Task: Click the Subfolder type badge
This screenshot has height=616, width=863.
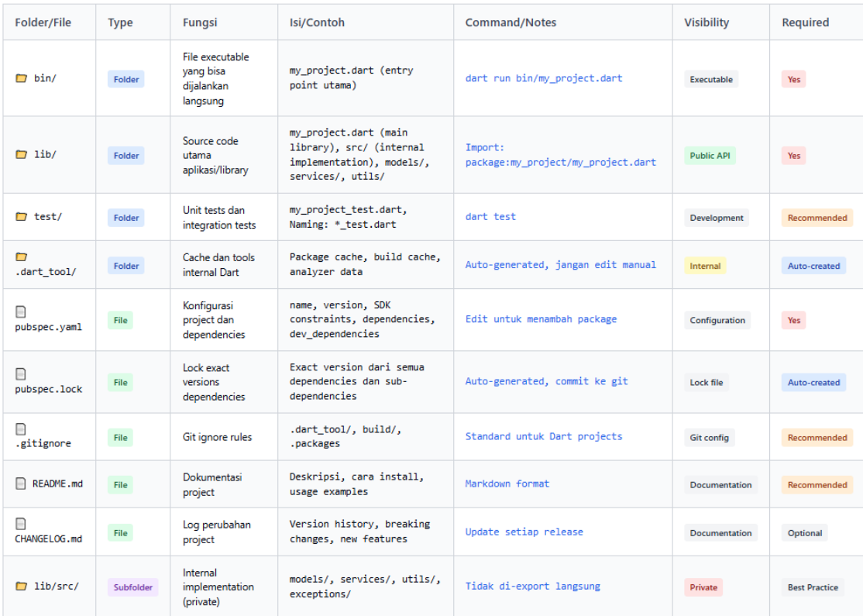Action: tap(132, 587)
